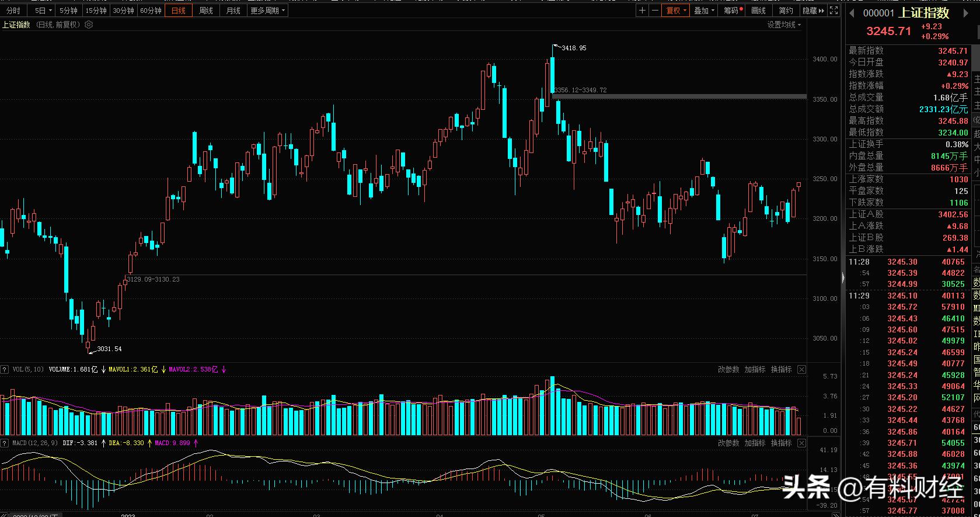
Task: Click the tallest volume bar
Action: [553, 405]
